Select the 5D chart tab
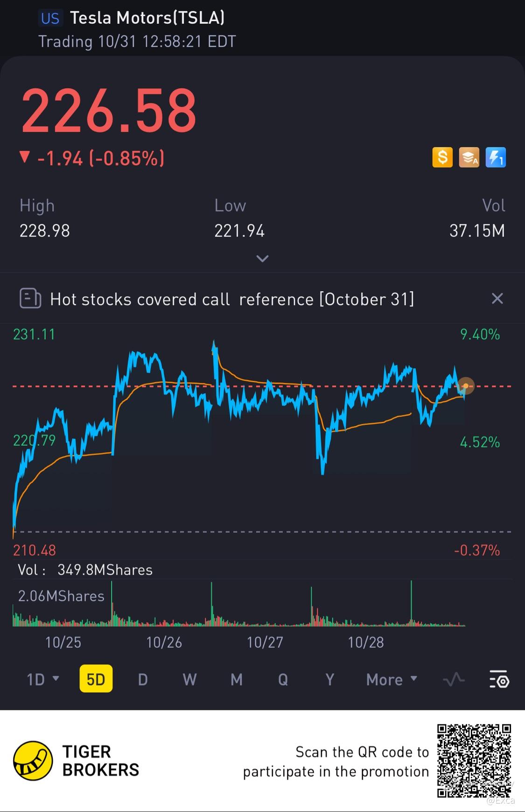Image resolution: width=525 pixels, height=812 pixels. pyautogui.click(x=96, y=679)
